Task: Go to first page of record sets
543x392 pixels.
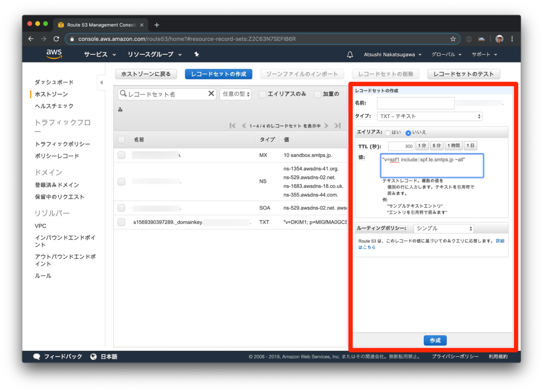Action: point(233,125)
